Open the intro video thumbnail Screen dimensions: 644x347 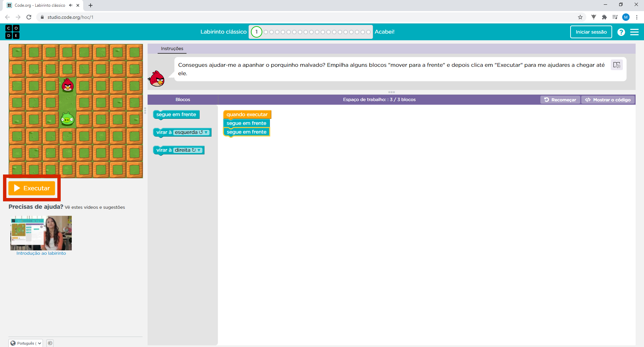[x=41, y=233]
